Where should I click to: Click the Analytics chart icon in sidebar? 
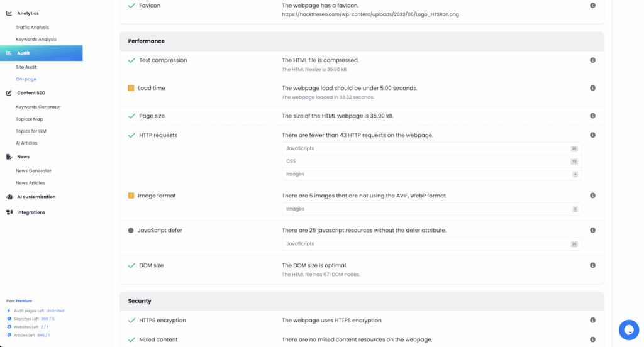[x=9, y=13]
